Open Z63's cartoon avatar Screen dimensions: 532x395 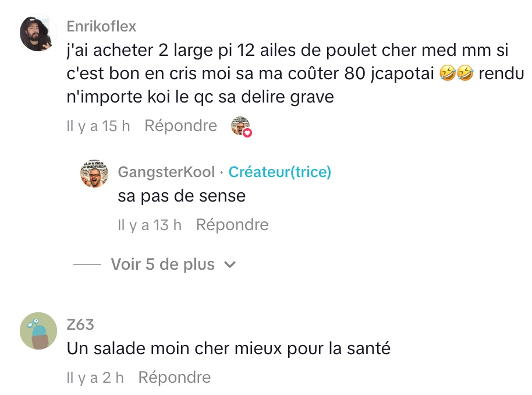(38, 331)
